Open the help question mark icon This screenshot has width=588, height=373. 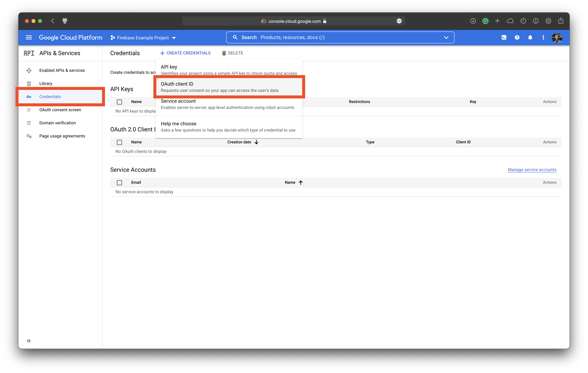tap(517, 37)
